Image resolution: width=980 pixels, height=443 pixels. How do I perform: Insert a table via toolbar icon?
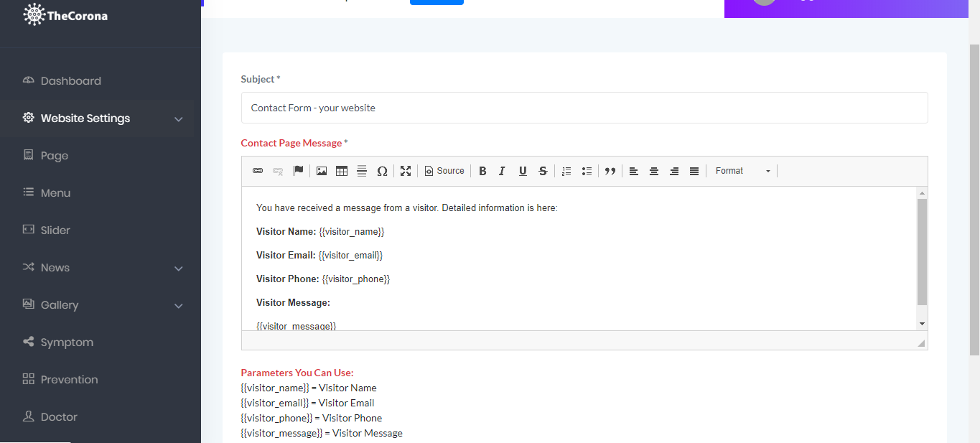point(342,171)
